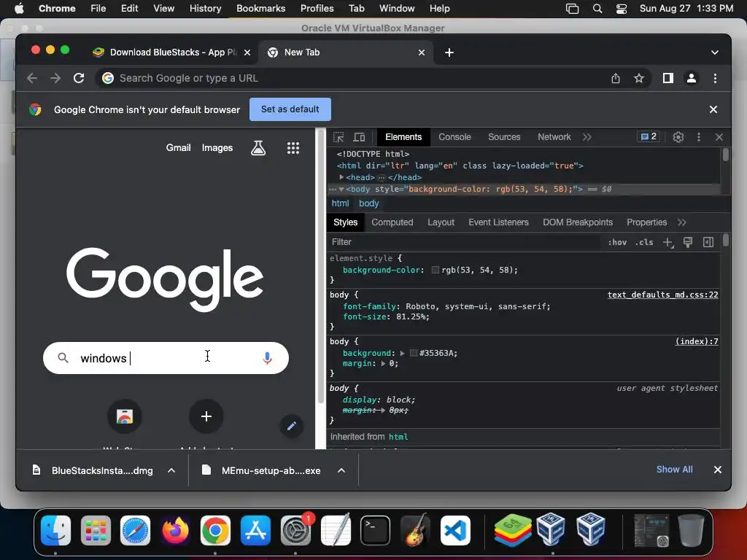Select body in the DOM breadcrumb
This screenshot has height=560, width=747.
[368, 203]
